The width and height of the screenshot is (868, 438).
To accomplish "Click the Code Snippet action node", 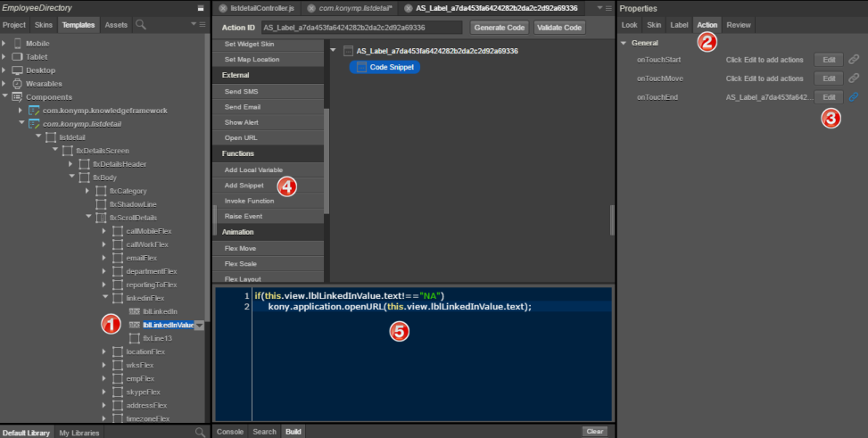I will 384,67.
